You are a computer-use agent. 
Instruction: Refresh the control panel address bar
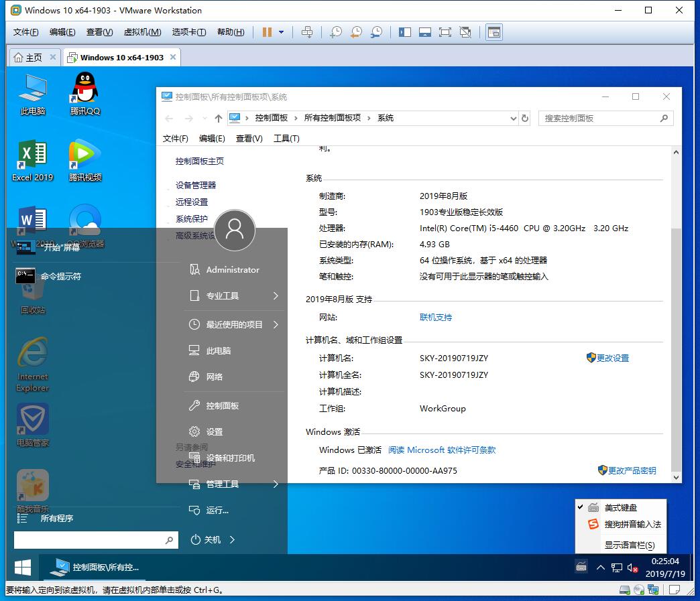click(x=525, y=118)
